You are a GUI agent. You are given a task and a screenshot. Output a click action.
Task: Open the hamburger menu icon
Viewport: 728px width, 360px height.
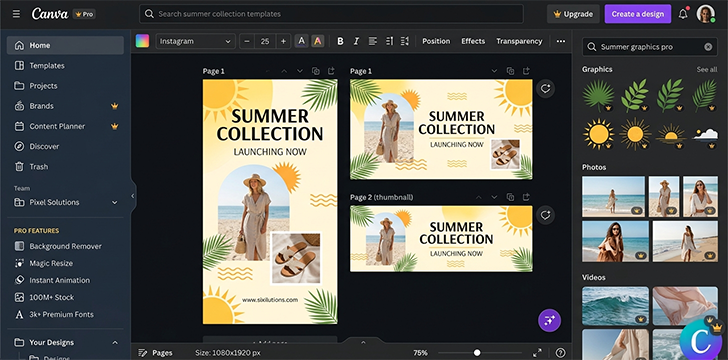pos(16,14)
